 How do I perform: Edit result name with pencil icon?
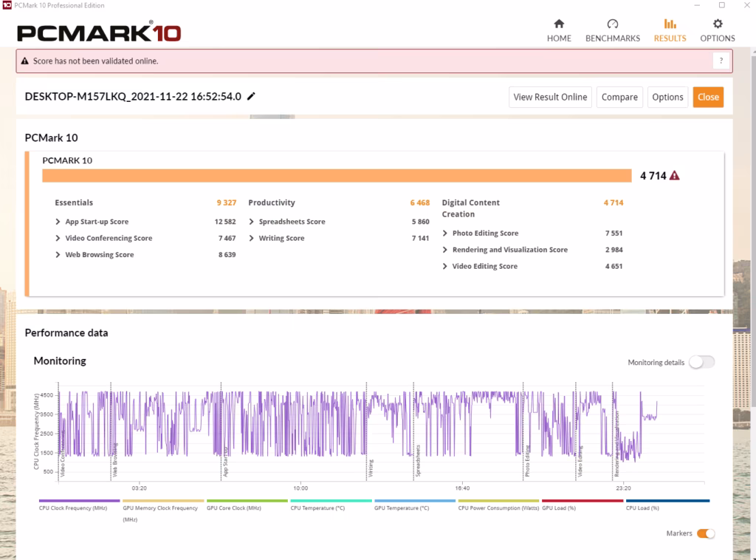(x=251, y=97)
